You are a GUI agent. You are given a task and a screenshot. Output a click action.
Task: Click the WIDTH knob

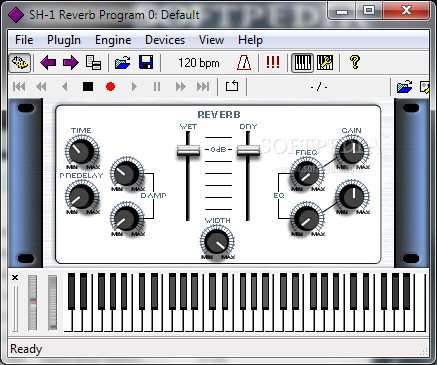(217, 242)
